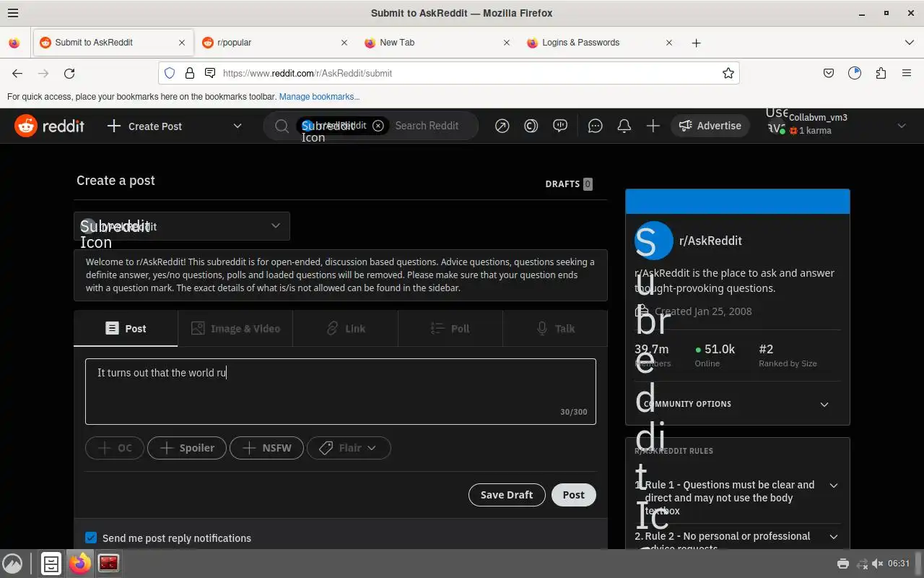Open the Chat bubble icon
This screenshot has height=578, width=924.
coord(595,126)
